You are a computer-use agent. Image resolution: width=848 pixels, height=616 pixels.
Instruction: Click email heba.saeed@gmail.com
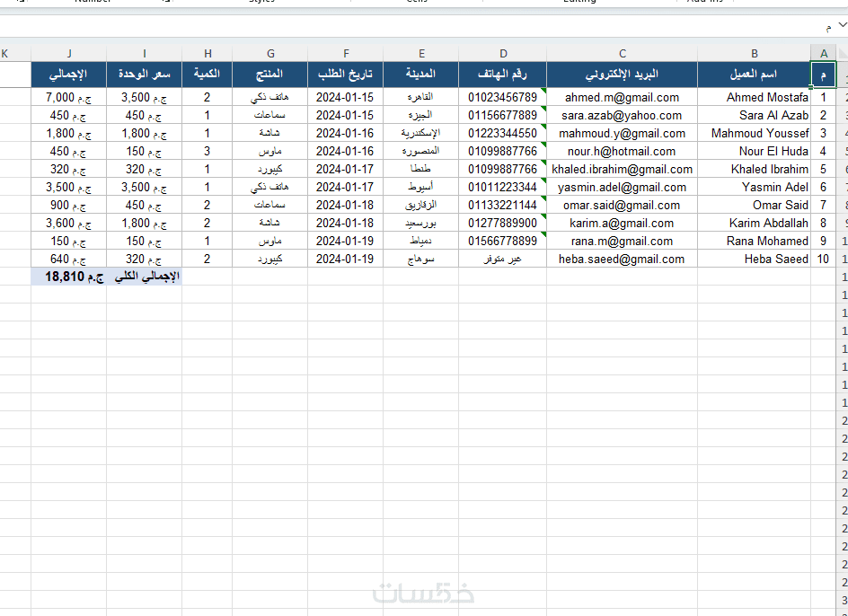click(x=622, y=259)
